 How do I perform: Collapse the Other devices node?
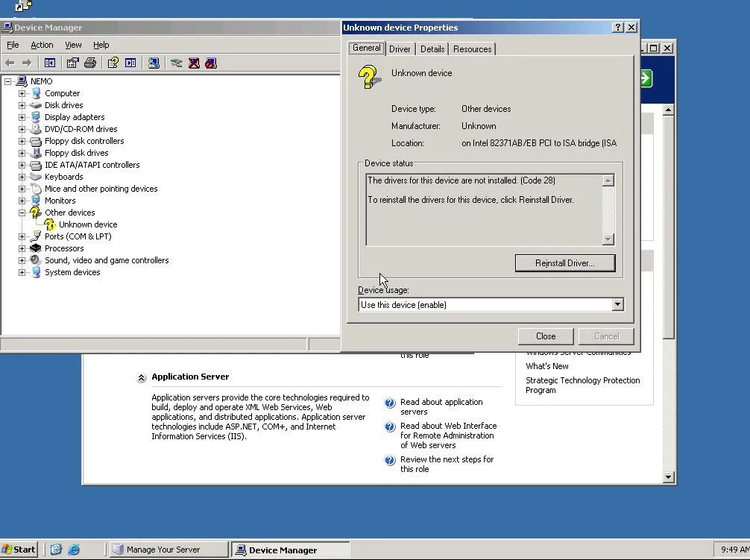point(22,213)
